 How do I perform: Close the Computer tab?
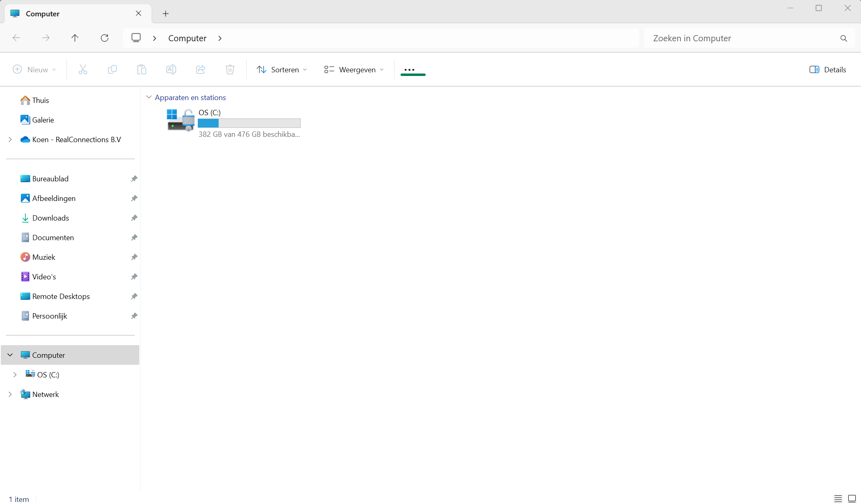[139, 13]
